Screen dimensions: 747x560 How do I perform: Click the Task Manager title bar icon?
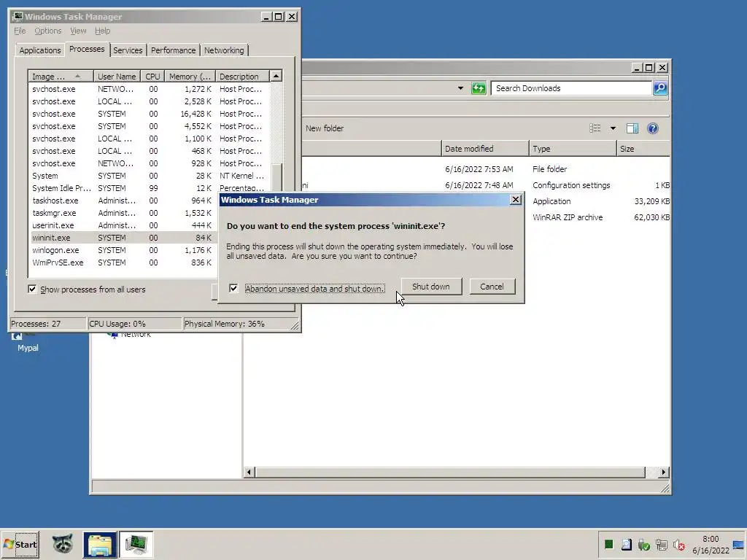click(18, 17)
